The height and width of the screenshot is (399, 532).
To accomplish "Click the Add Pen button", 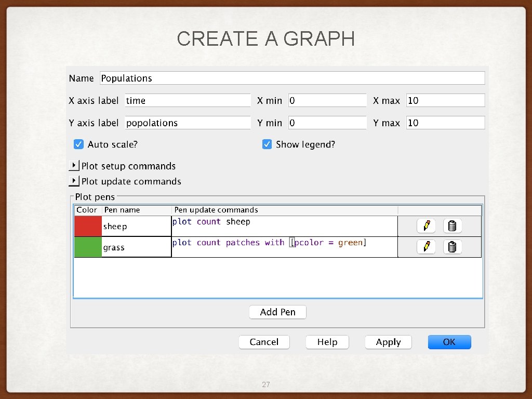I will [x=277, y=312].
